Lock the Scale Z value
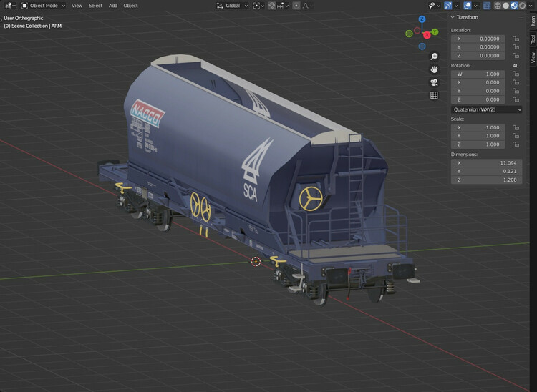 coord(516,144)
